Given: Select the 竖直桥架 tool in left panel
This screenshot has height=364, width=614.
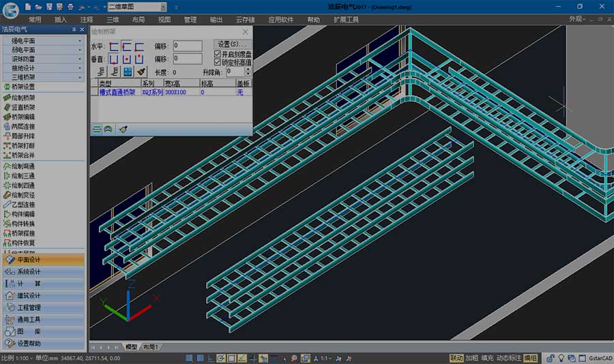Looking at the screenshot, I should click(x=23, y=107).
